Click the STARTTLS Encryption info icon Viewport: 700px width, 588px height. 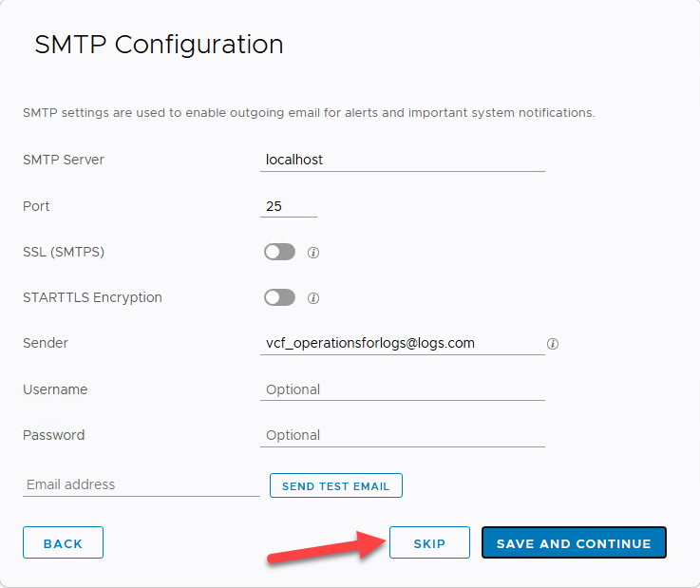pyautogui.click(x=313, y=298)
